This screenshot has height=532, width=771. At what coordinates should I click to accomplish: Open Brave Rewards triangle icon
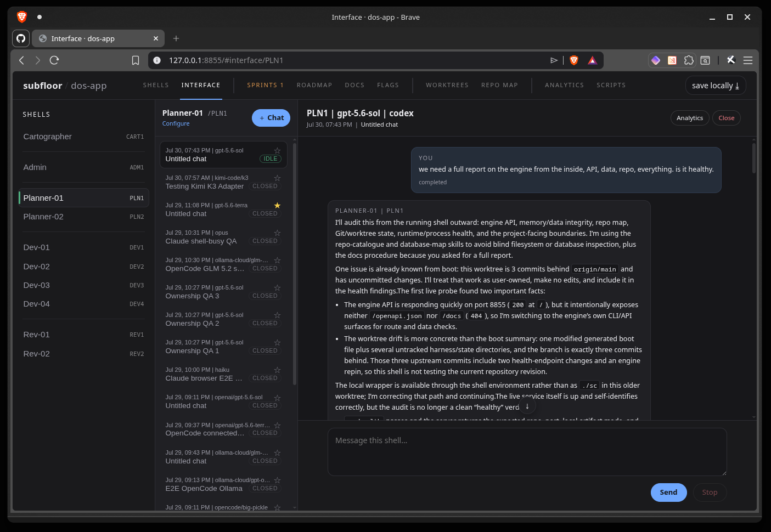[x=592, y=60]
